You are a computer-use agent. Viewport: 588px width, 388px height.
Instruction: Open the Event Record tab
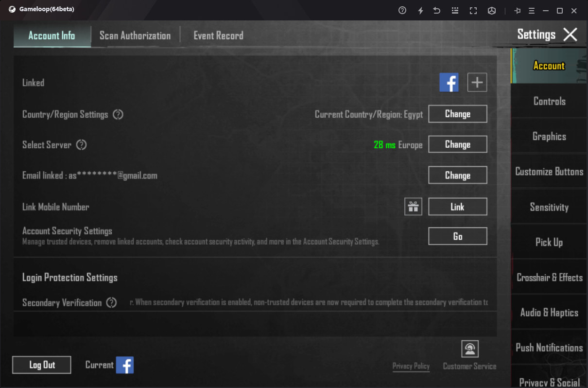(x=218, y=35)
